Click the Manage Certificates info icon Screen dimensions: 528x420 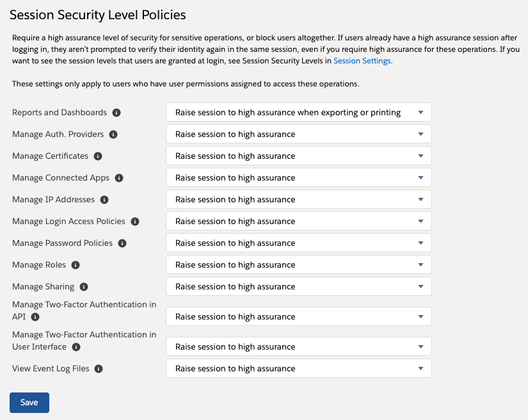[x=99, y=156]
